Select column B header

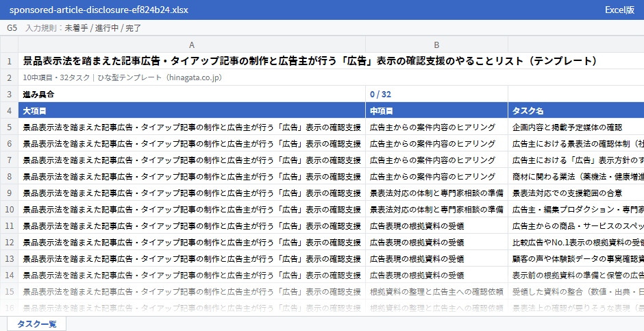pyautogui.click(x=436, y=45)
